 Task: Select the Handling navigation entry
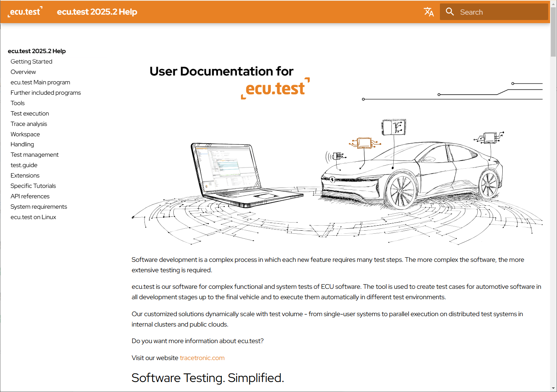click(22, 144)
